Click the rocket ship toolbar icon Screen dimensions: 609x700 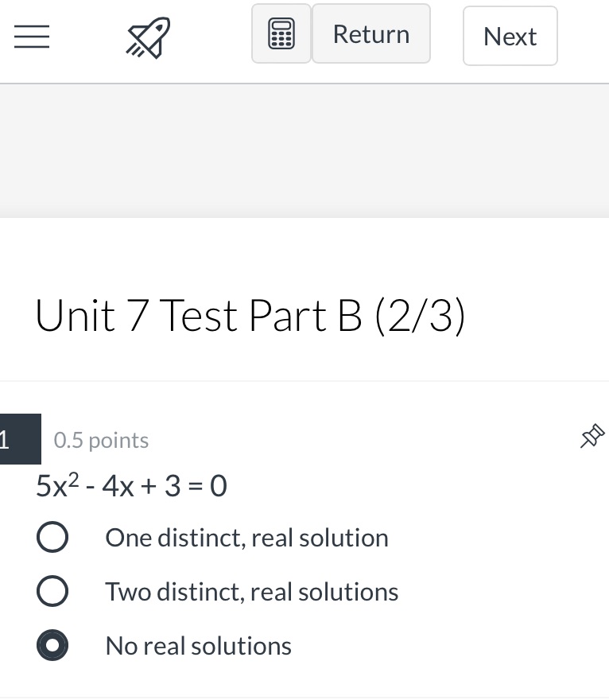click(147, 34)
